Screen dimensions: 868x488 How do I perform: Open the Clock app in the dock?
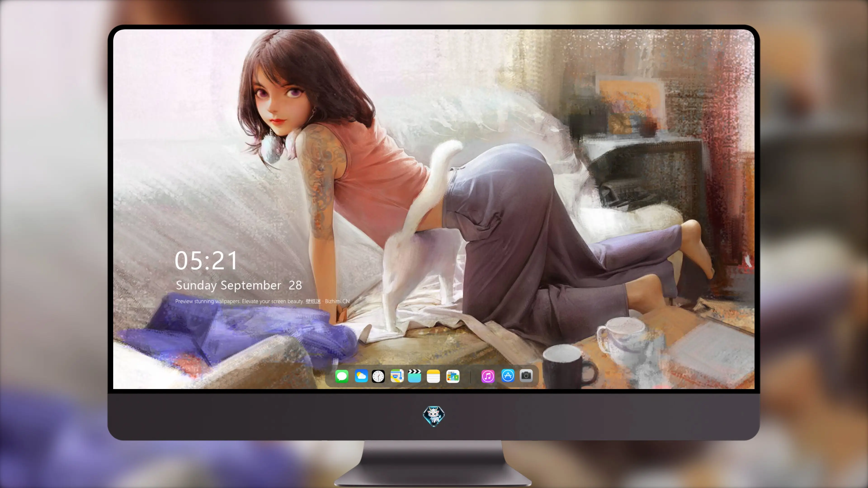[378, 376]
